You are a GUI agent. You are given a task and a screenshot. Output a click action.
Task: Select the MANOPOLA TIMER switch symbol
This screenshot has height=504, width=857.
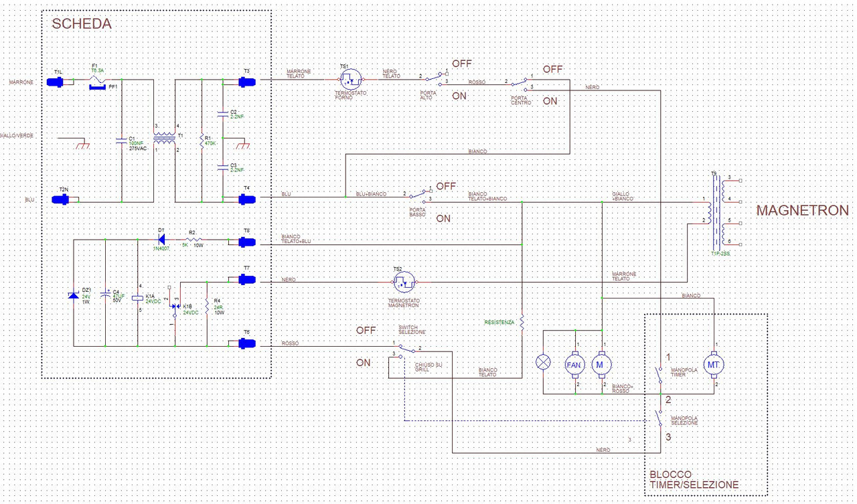659,375
